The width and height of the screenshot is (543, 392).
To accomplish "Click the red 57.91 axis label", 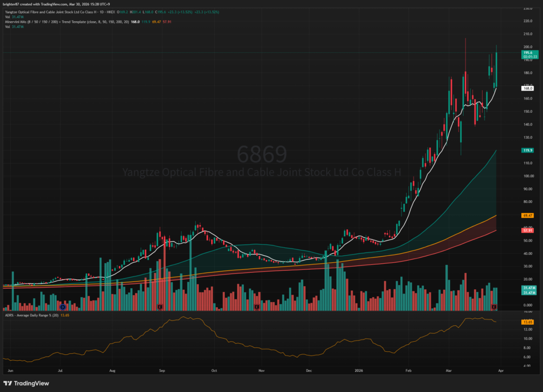I will (x=527, y=230).
